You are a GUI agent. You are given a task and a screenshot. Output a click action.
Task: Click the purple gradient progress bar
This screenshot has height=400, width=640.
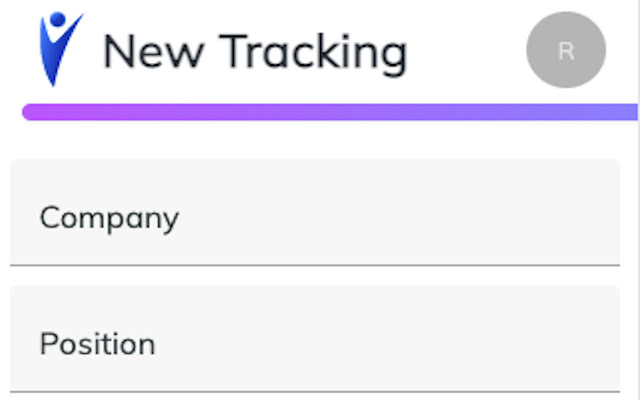tap(330, 112)
